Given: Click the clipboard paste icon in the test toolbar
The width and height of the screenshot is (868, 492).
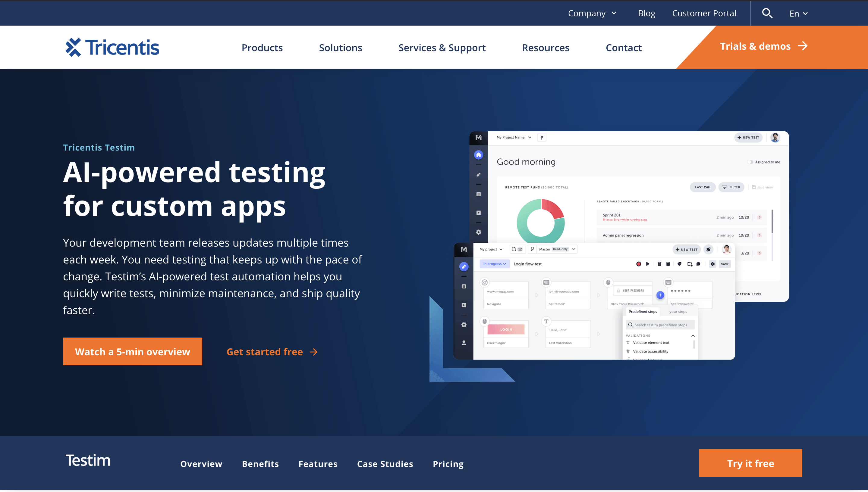Looking at the screenshot, I should coord(668,264).
